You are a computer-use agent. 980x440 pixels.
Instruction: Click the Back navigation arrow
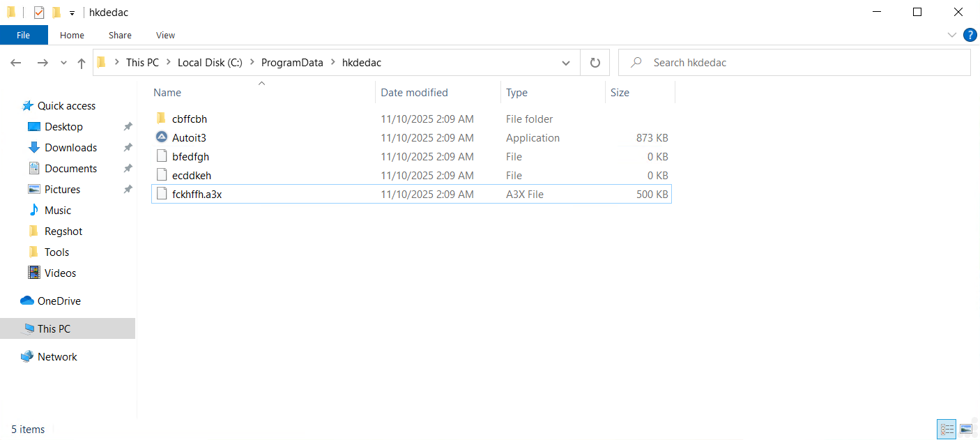16,63
